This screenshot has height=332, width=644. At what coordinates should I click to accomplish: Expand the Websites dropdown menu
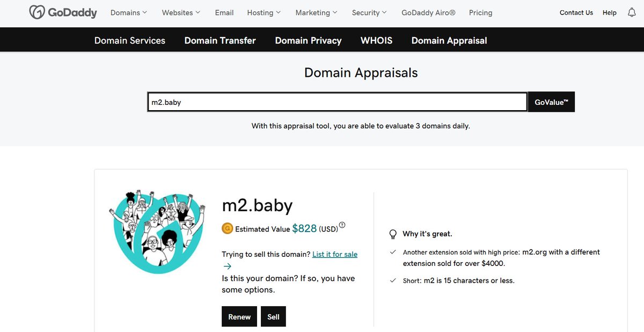[x=181, y=12]
